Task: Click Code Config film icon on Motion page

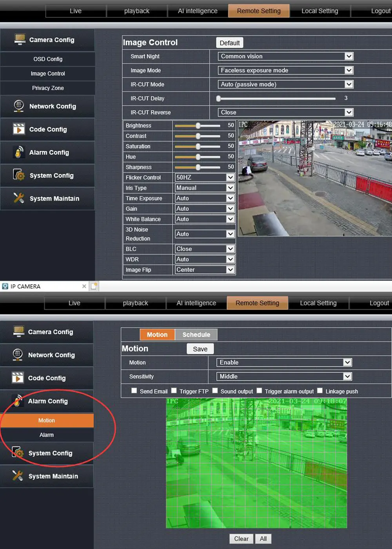Action: point(18,378)
